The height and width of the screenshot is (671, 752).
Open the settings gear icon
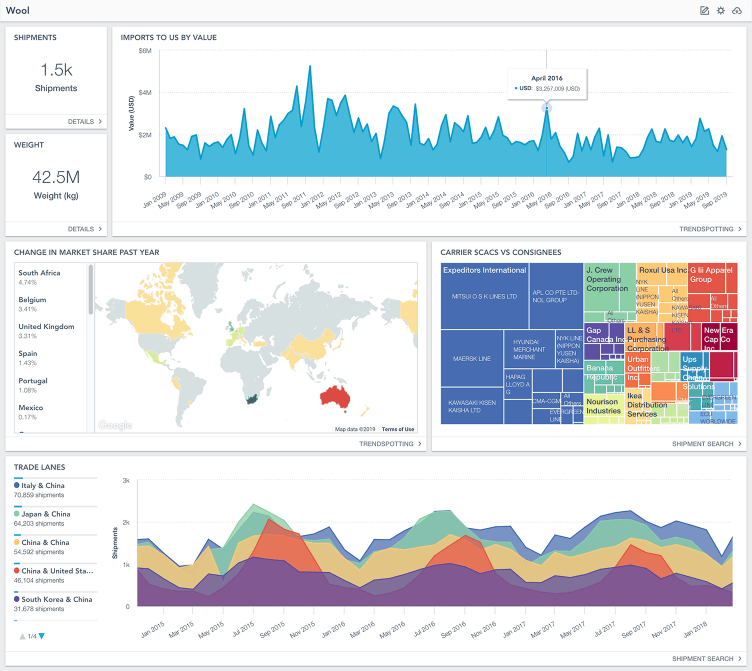coord(720,11)
